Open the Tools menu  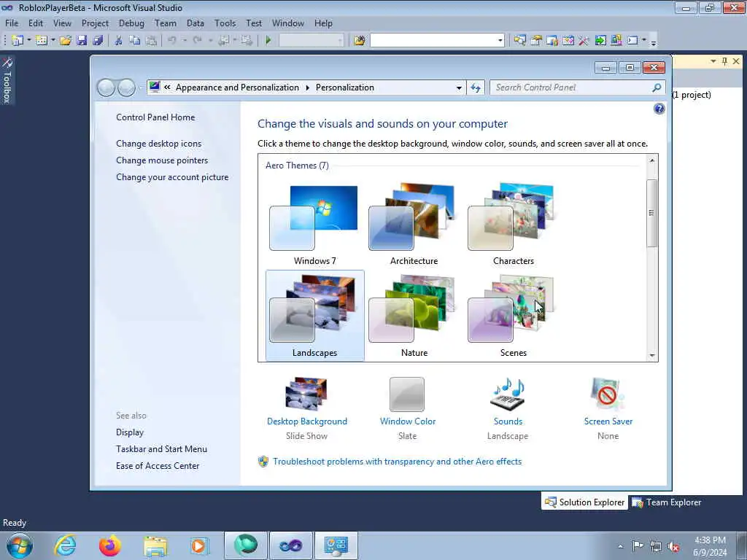click(225, 23)
